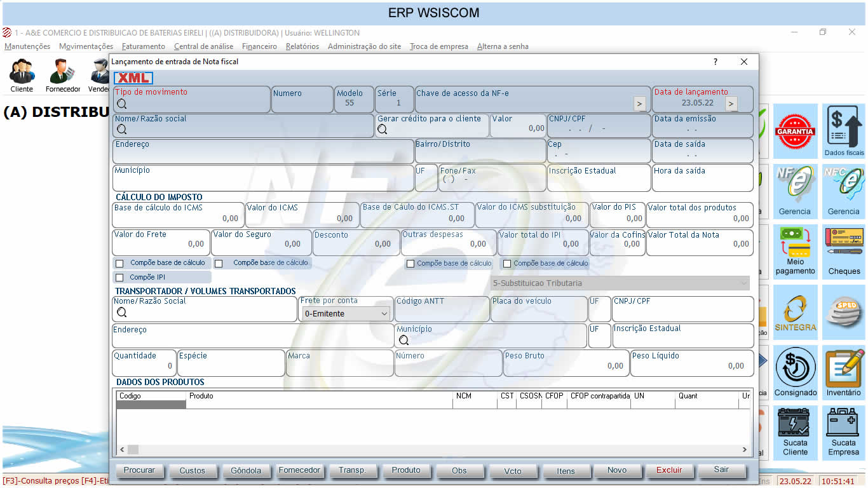Enable Compõe IPI checkbox
The width and height of the screenshot is (868, 488).
119,278
